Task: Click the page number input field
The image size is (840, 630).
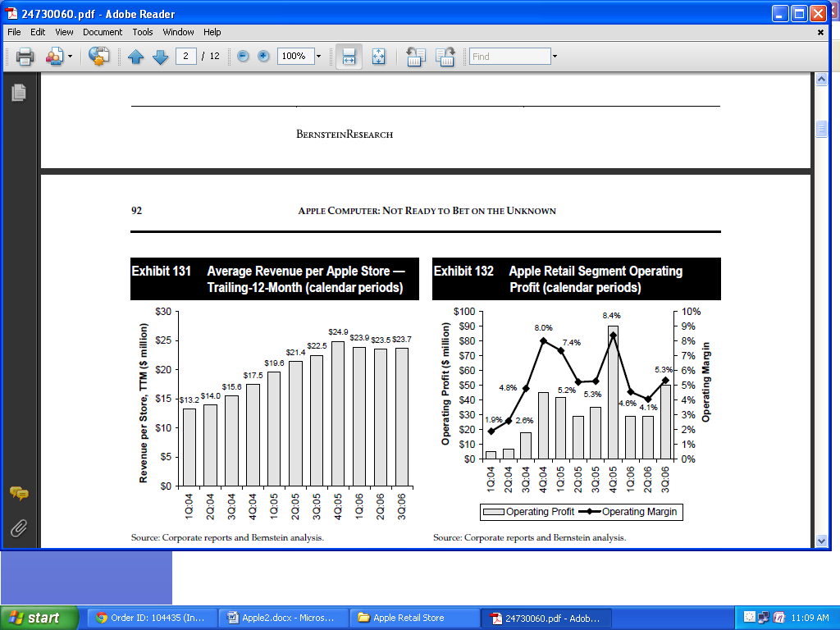Action: pyautogui.click(x=186, y=57)
